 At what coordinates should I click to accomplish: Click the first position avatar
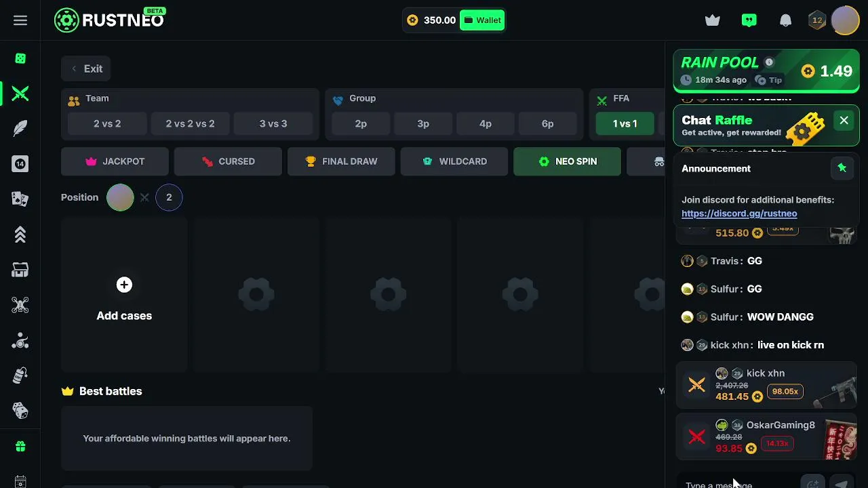120,197
